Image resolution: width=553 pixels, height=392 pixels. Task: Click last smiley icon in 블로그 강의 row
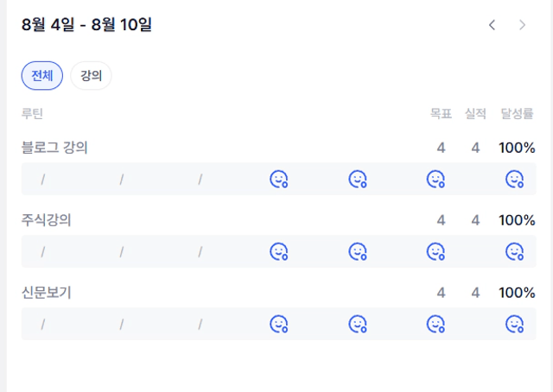pyautogui.click(x=514, y=179)
